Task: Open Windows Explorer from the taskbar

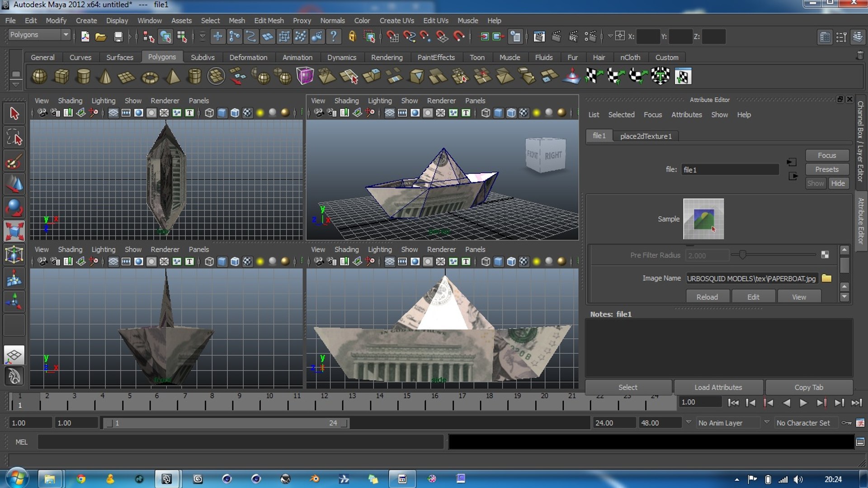Action: [50, 479]
